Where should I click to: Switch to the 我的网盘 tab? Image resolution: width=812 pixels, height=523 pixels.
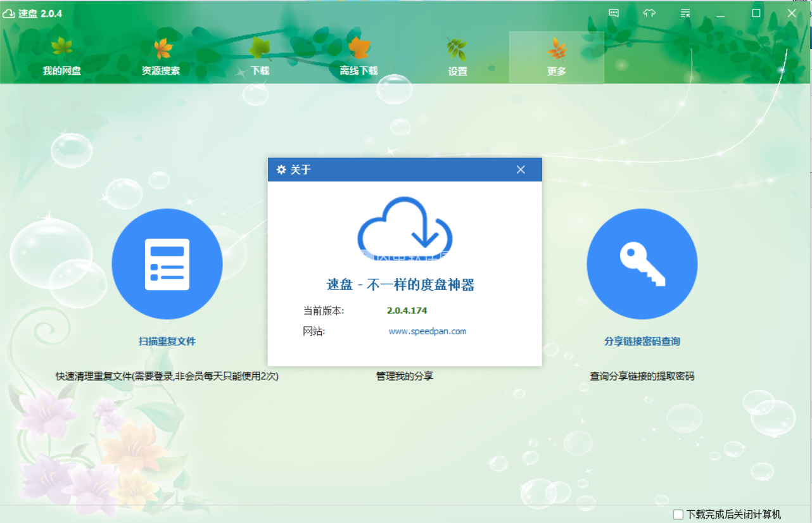[62, 58]
